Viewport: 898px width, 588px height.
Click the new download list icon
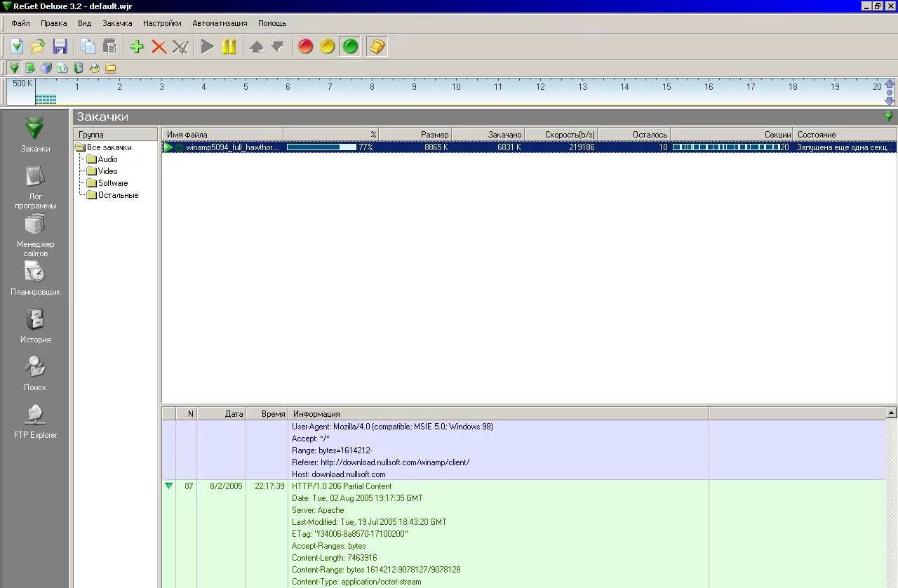click(17, 47)
